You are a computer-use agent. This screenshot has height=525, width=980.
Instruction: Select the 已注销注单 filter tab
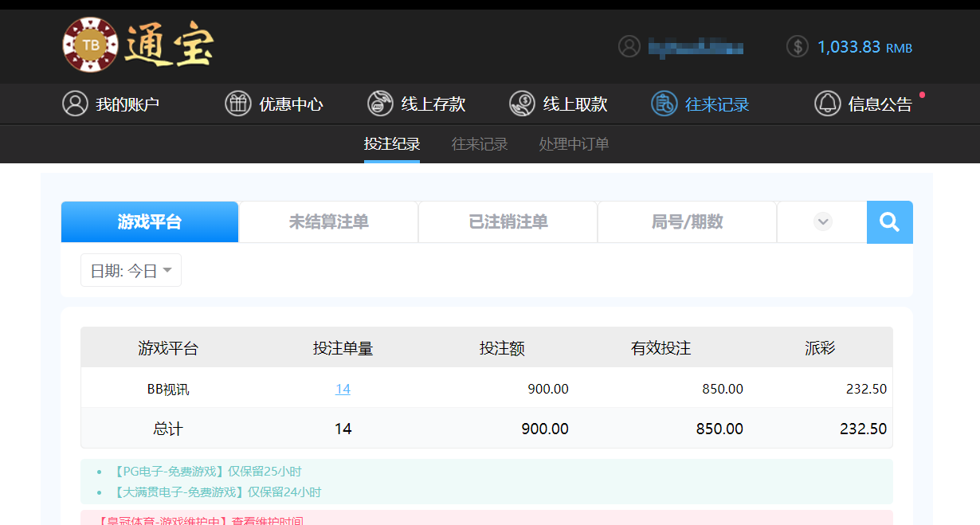pyautogui.click(x=508, y=221)
